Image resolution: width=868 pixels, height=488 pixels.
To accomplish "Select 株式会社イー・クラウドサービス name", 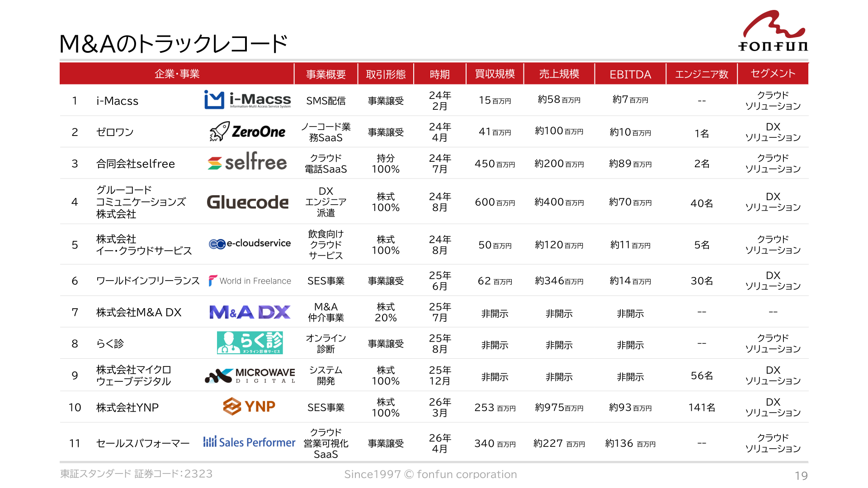I will [x=144, y=244].
